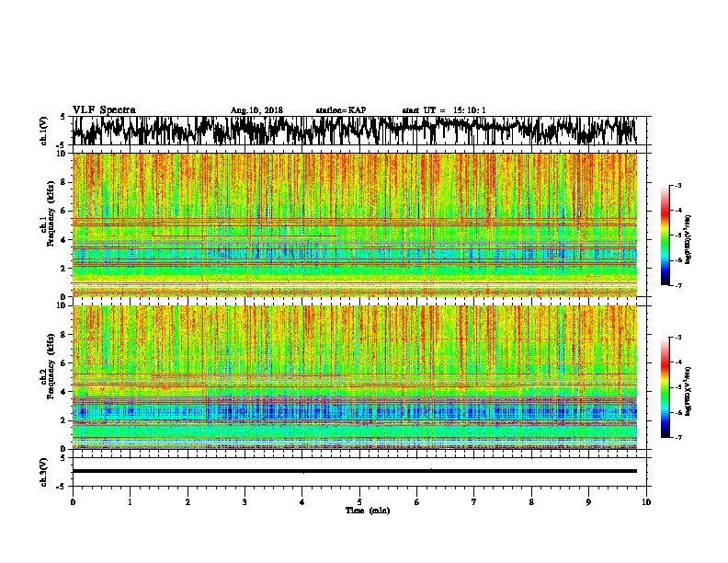Click the upper color scale bar for ch.1
This screenshot has width=728, height=563.
[x=665, y=236]
